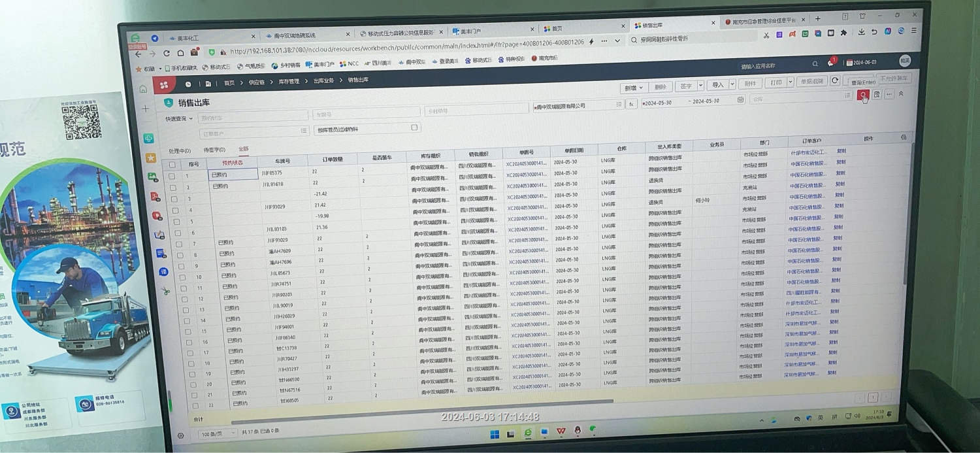
Task: Click the sidebar plus icon
Action: tap(146, 109)
